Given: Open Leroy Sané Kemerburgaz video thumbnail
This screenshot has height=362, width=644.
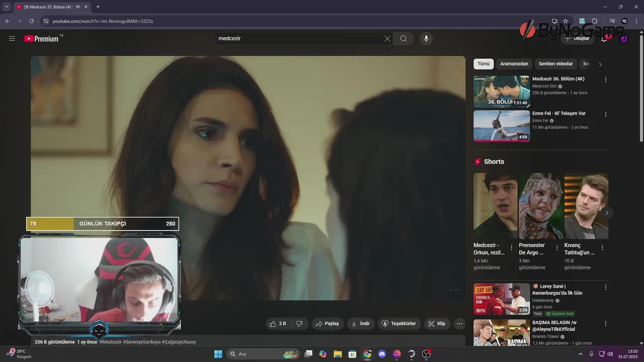Looking at the screenshot, I should click(502, 299).
